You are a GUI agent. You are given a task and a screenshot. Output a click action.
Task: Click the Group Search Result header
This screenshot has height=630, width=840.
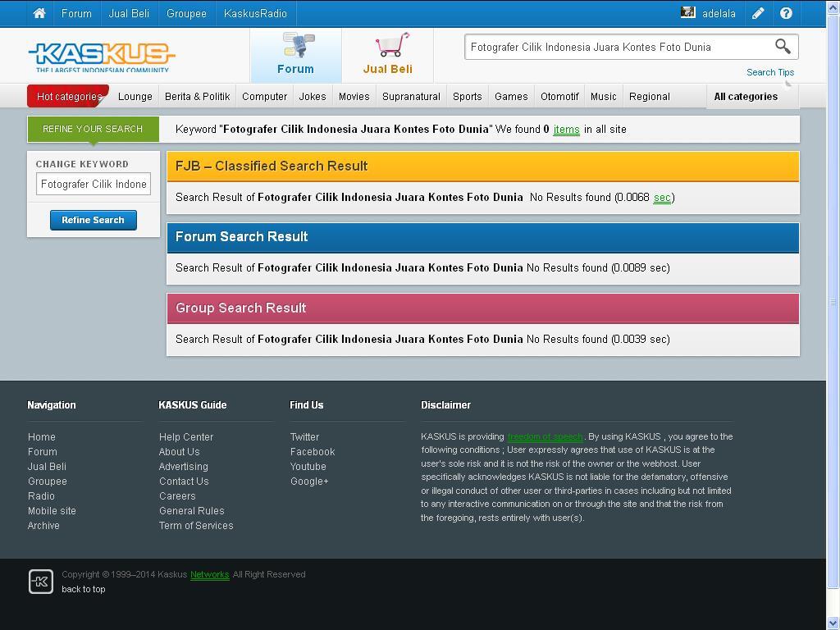pyautogui.click(x=482, y=308)
